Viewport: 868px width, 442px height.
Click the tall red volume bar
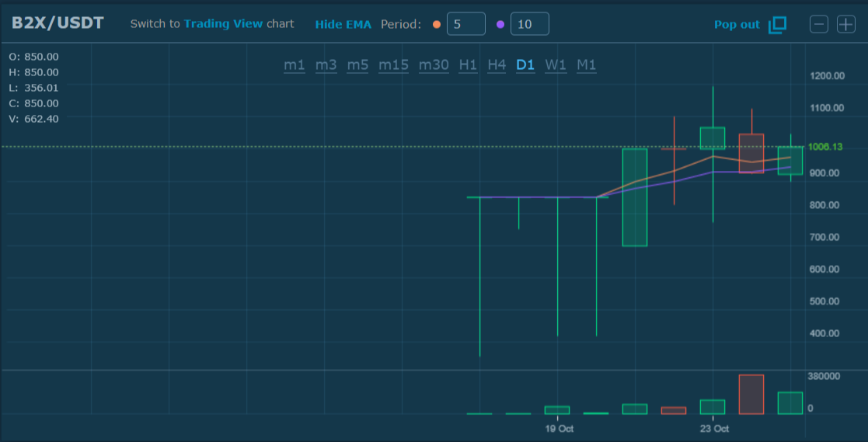point(751,394)
